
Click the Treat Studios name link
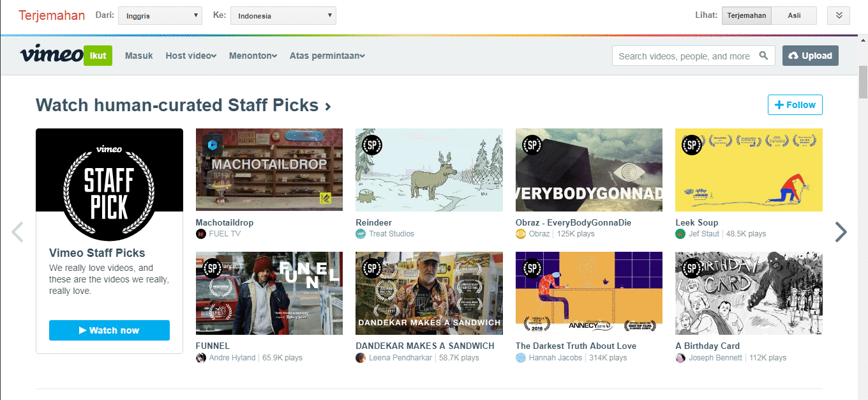tap(391, 234)
